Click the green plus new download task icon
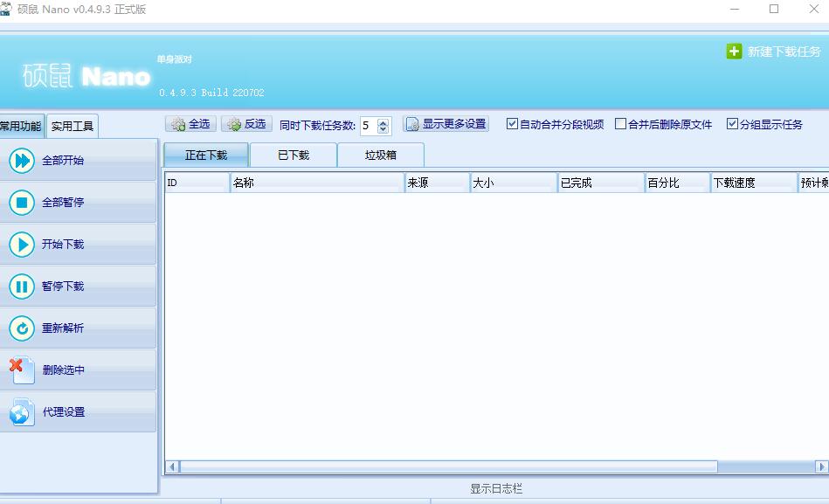Image resolution: width=829 pixels, height=504 pixels. tap(734, 52)
